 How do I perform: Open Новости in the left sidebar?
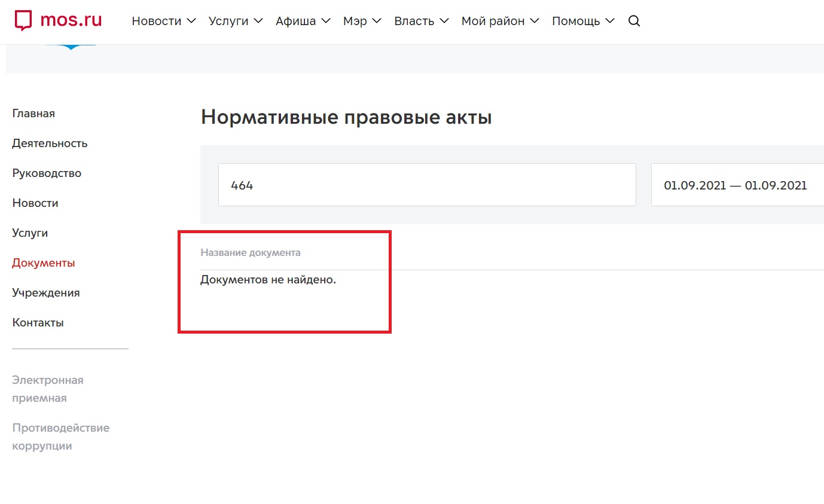[35, 203]
